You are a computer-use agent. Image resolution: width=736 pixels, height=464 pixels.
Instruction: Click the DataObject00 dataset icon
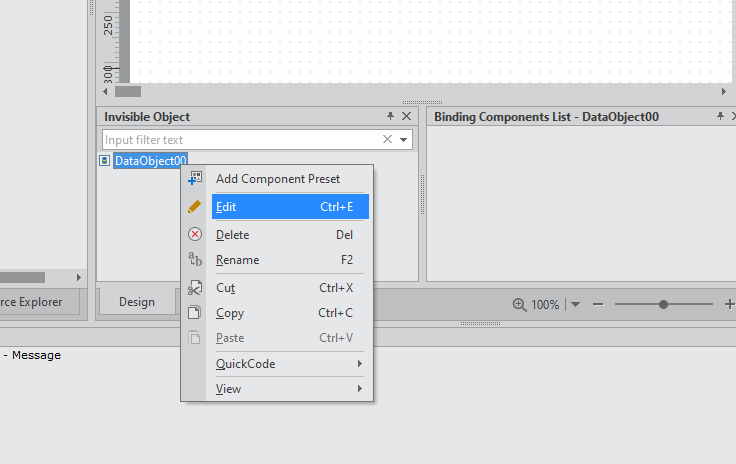tap(105, 160)
